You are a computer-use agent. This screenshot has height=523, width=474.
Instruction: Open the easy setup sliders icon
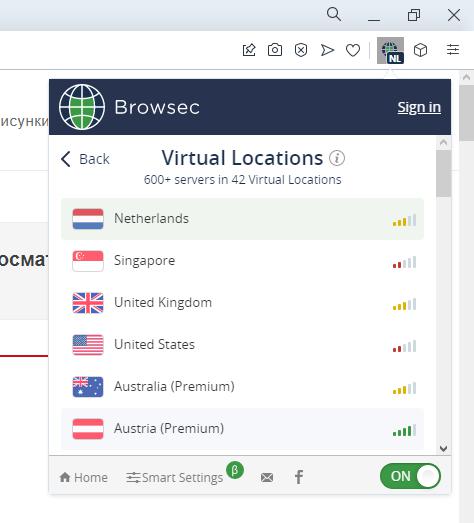453,50
